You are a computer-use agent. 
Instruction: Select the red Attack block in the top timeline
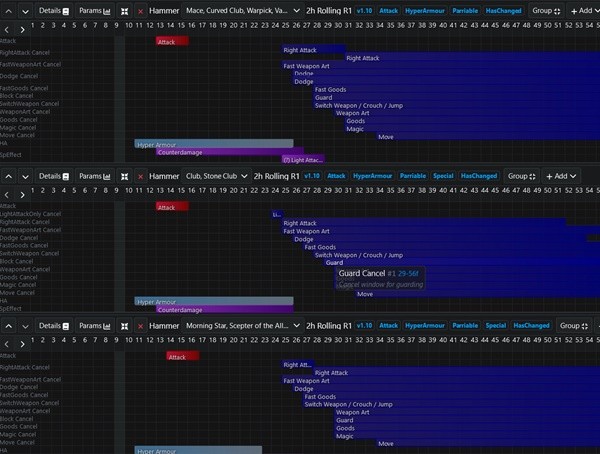point(172,41)
